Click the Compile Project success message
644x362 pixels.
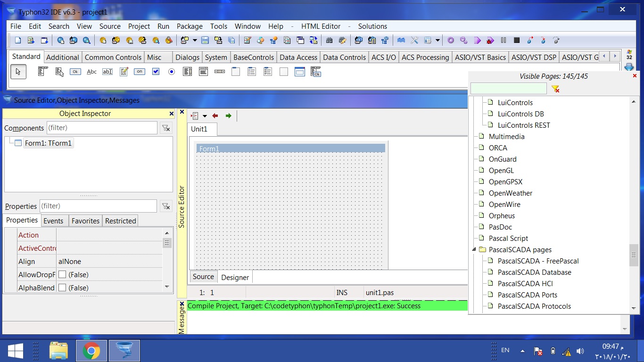pos(304,306)
